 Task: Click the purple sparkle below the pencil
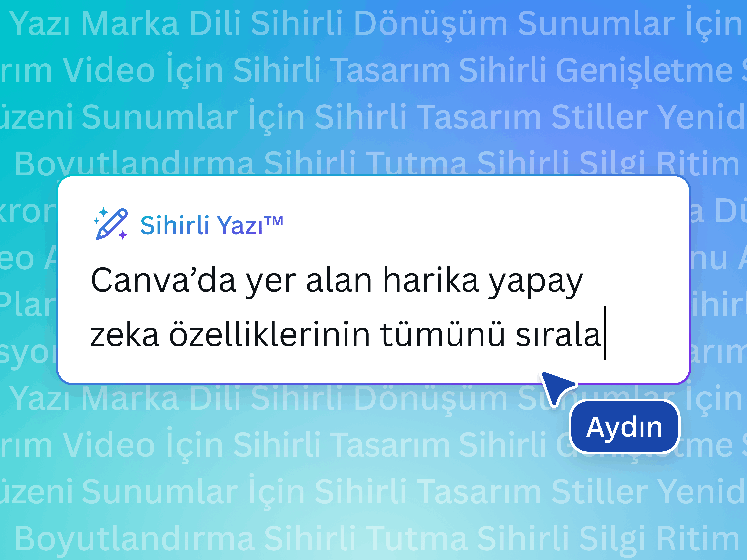point(123,235)
